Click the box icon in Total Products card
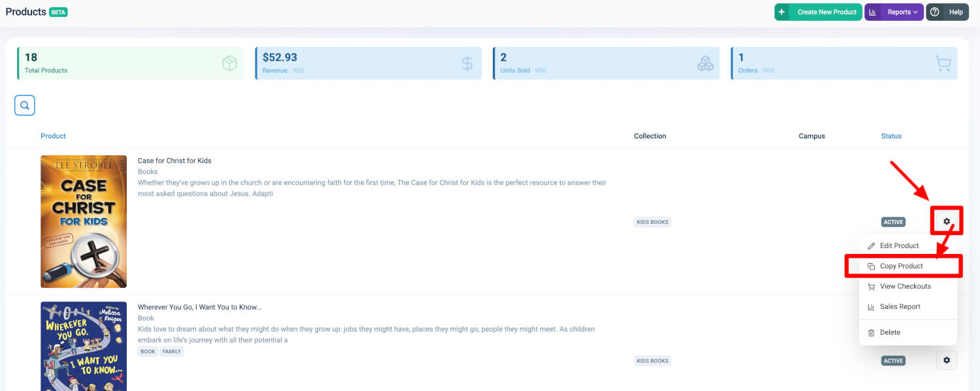The width and height of the screenshot is (980, 391). pyautogui.click(x=229, y=63)
